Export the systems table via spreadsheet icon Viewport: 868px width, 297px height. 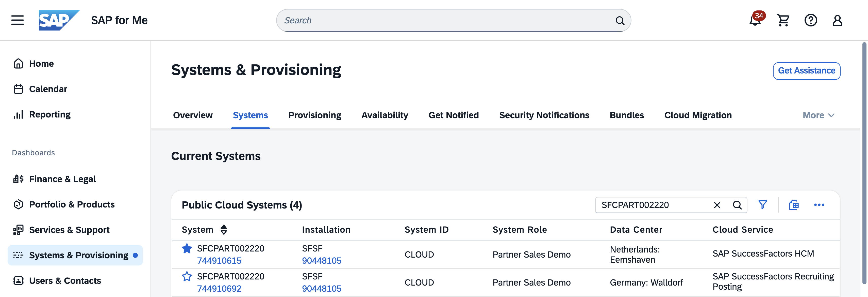794,205
